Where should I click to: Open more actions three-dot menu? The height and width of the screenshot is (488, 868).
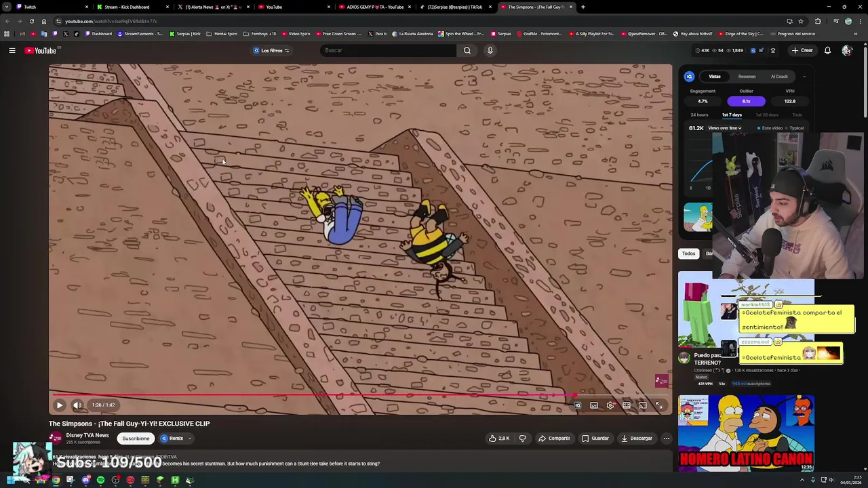coord(666,439)
